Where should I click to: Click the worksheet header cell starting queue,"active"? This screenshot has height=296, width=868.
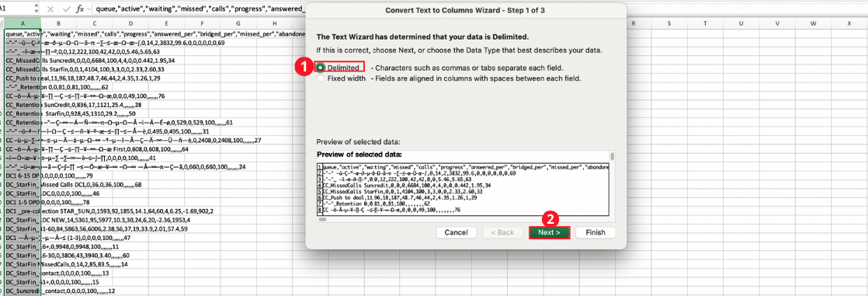(156, 33)
